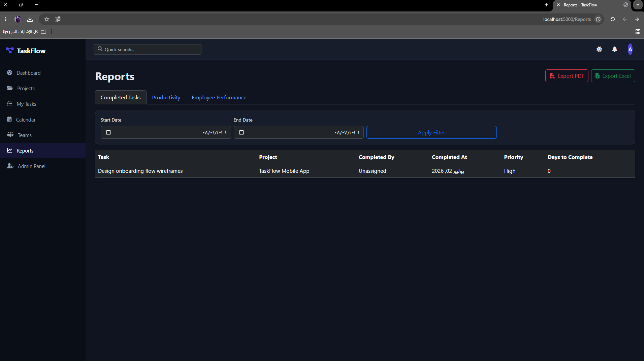Focus the Quick search field

148,50
